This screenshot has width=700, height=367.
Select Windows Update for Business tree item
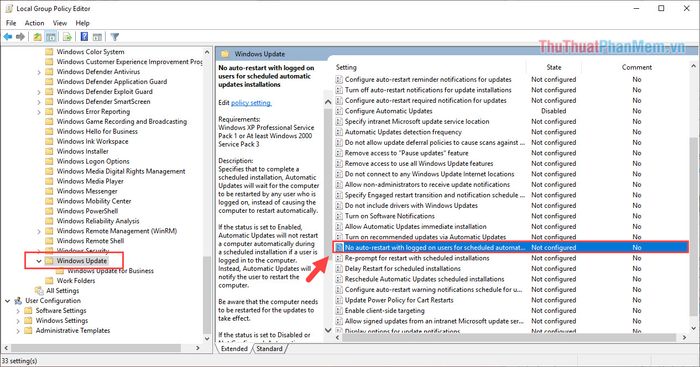[x=110, y=271]
